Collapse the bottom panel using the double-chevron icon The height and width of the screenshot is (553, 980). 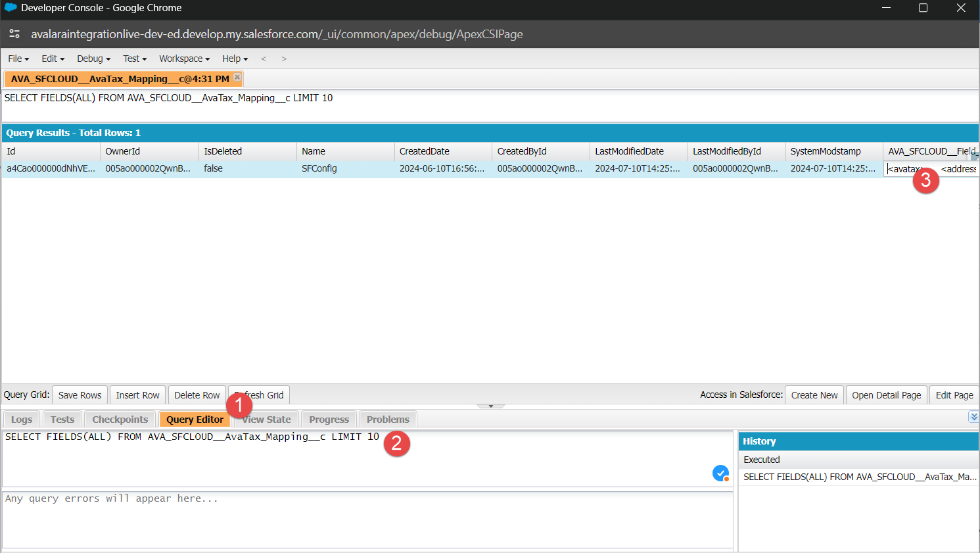(973, 417)
